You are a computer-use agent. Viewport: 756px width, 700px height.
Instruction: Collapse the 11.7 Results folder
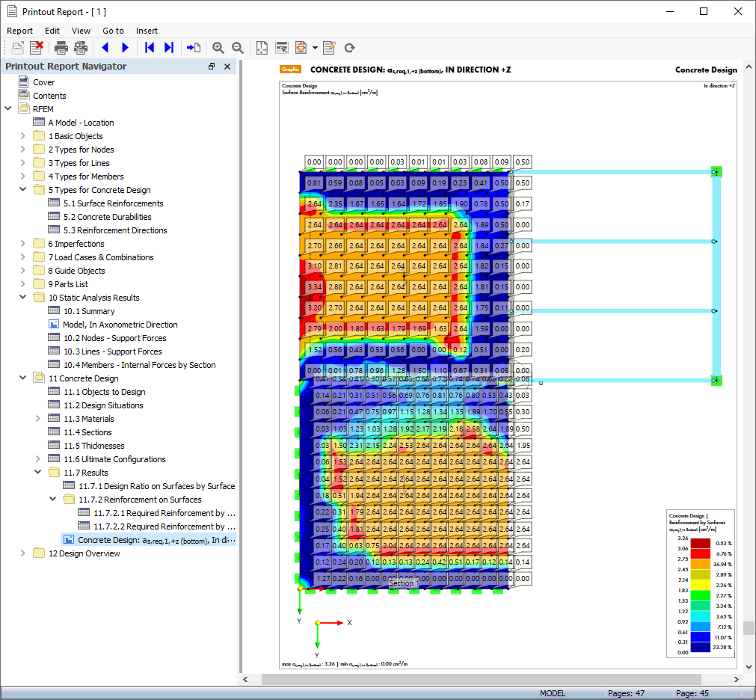point(38,473)
